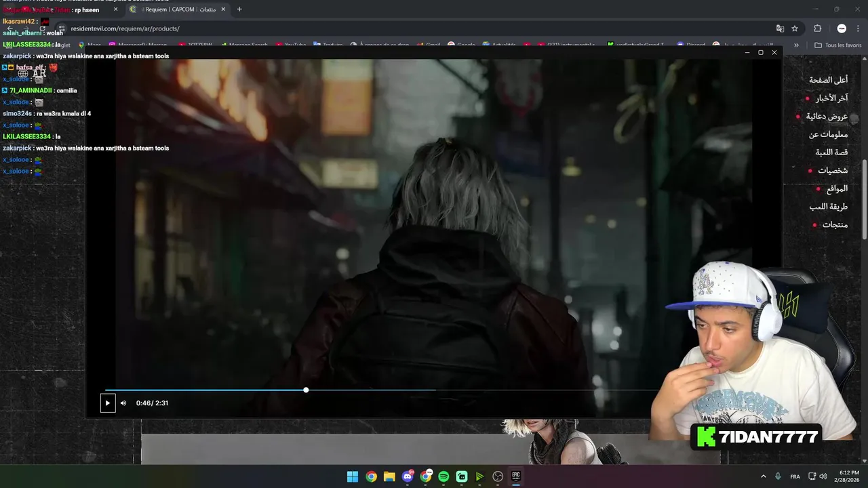Viewport: 868px width, 488px height.
Task: Click the microphone tray icon
Action: click(x=778, y=476)
